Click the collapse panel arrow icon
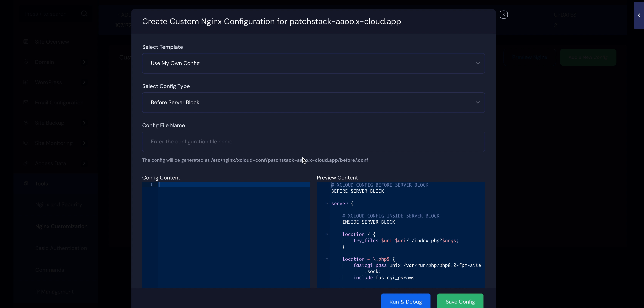 (x=639, y=15)
